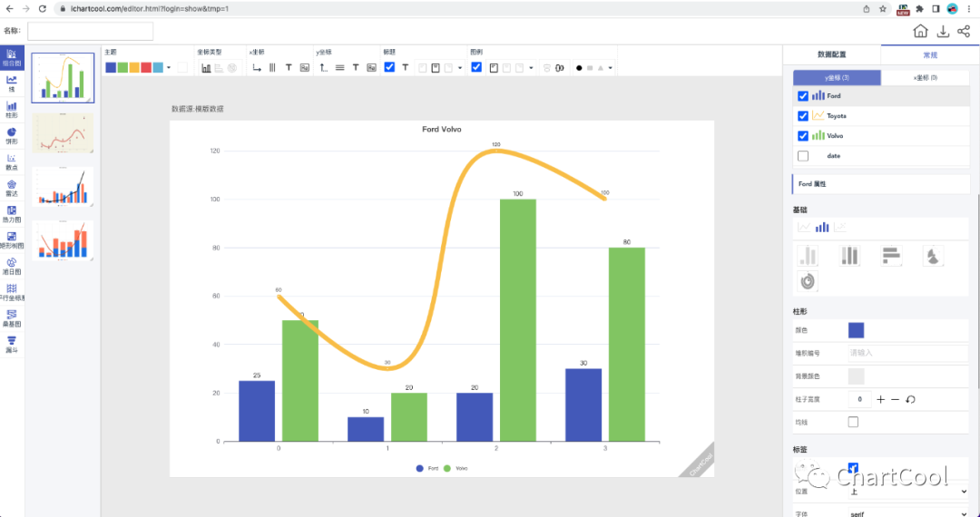Screen dimensions: 980x517
Task: Click the home icon in header
Action: tap(920, 32)
